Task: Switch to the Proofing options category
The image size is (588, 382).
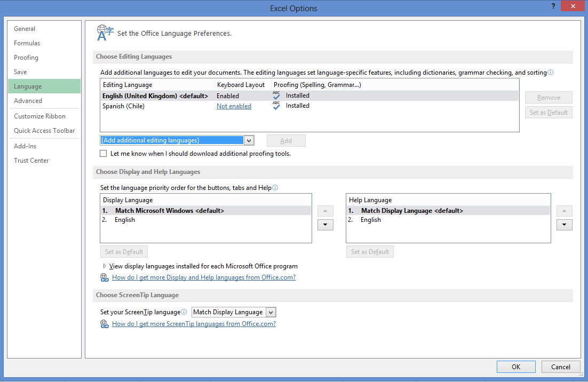Action: click(44, 58)
